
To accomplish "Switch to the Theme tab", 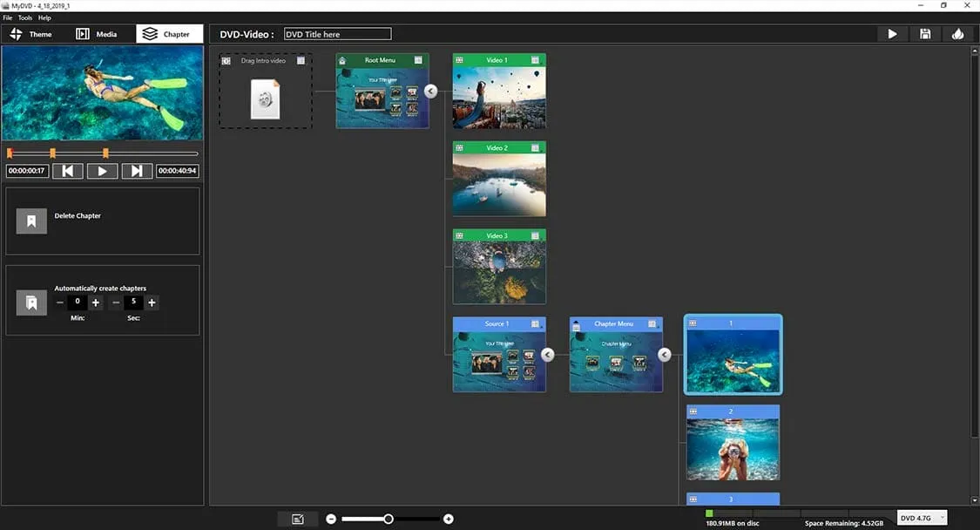I will (x=31, y=34).
